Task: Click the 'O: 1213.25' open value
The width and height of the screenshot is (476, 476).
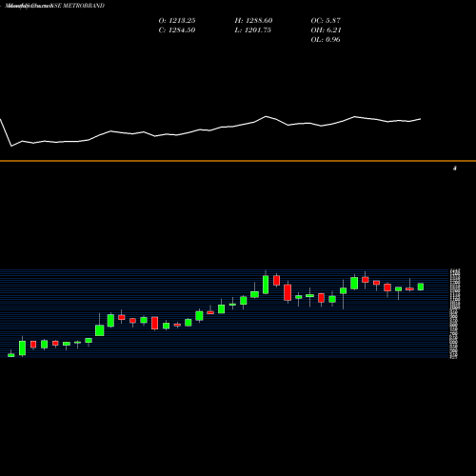Action: pyautogui.click(x=177, y=21)
